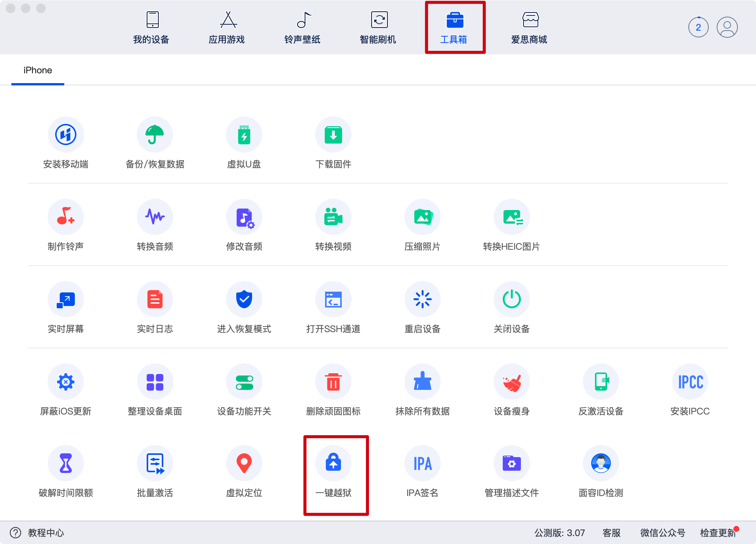Switch to the 智能刷机 tab

pyautogui.click(x=378, y=28)
